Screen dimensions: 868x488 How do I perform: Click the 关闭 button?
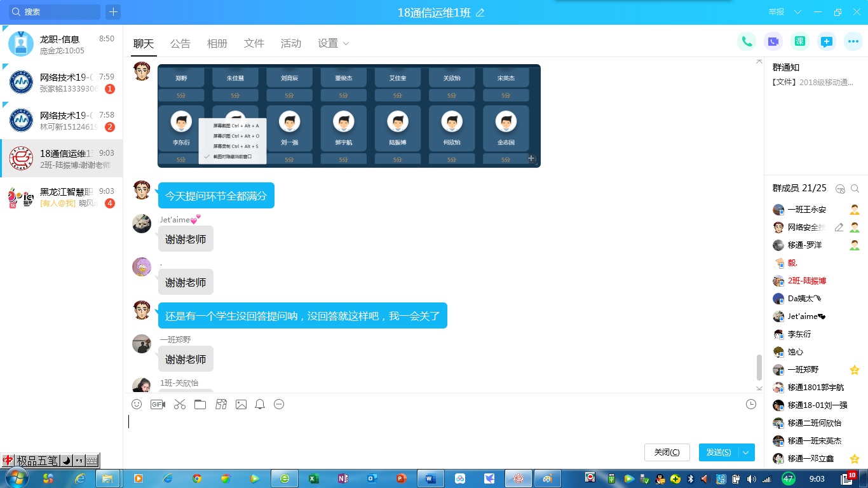[667, 452]
